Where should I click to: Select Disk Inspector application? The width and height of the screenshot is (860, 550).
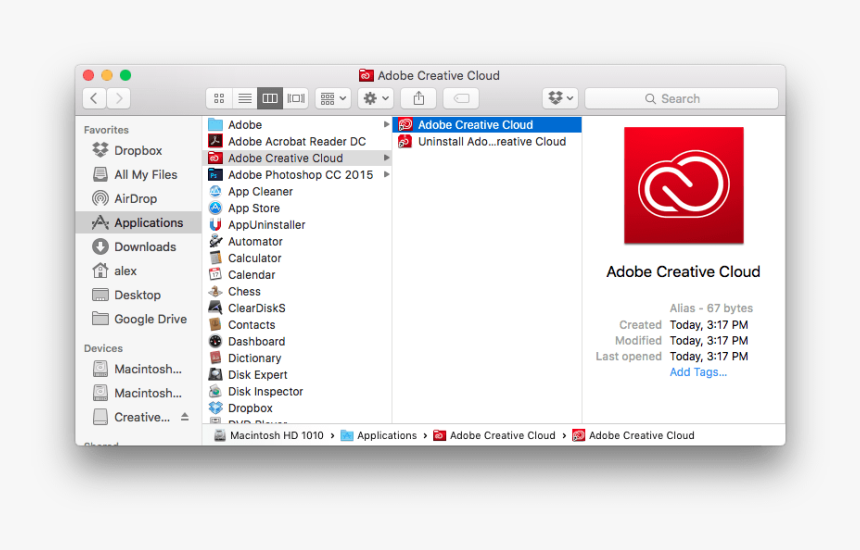pyautogui.click(x=296, y=392)
